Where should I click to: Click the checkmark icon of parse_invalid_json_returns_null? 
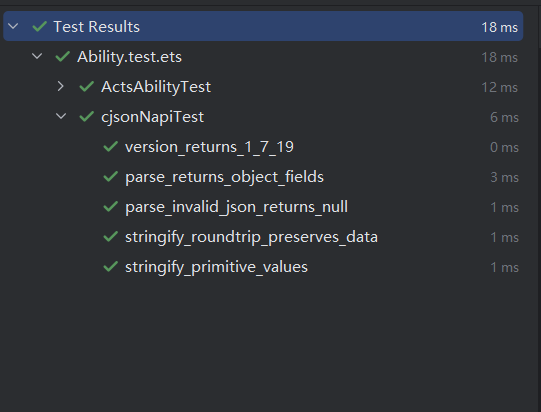111,206
